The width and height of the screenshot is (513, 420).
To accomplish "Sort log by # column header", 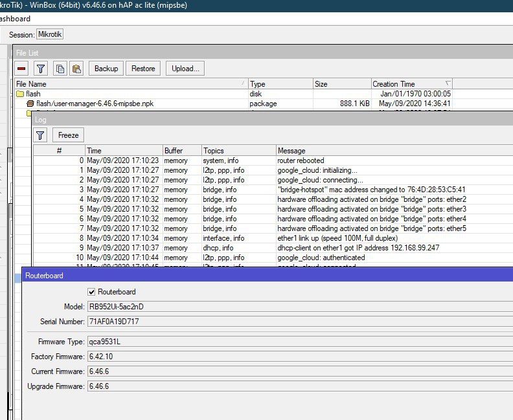I will [59, 151].
